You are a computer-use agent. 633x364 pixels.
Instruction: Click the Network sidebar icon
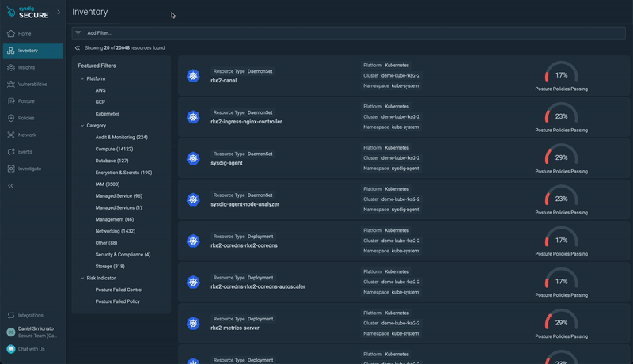coord(11,135)
